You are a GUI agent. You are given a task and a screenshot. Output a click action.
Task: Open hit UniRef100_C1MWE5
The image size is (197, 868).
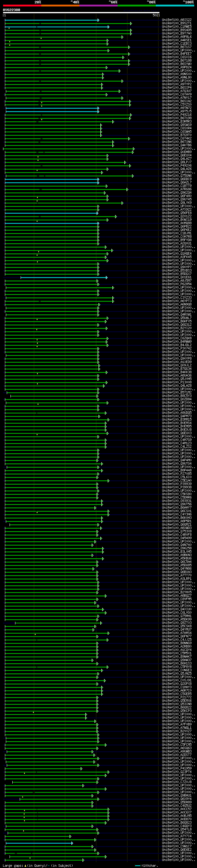(177, 26)
